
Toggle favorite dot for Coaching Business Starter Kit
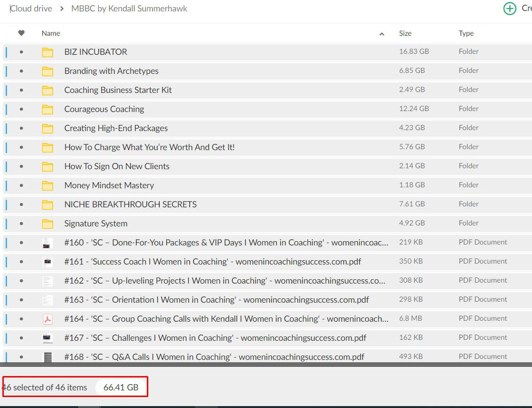(21, 90)
